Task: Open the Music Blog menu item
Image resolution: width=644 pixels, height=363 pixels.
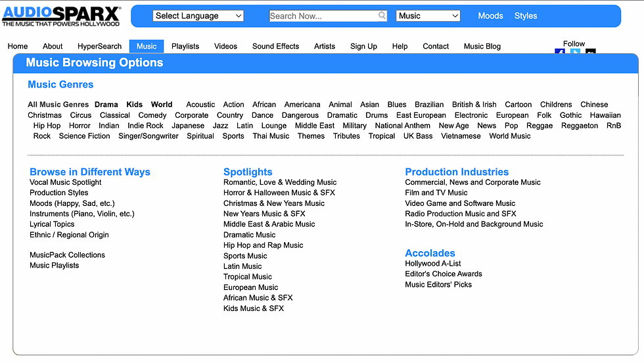Action: pos(482,46)
